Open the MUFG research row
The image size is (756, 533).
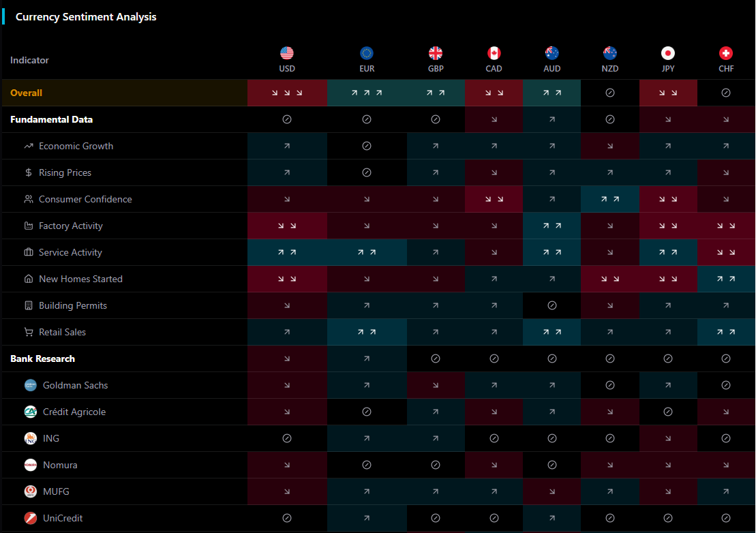click(x=56, y=491)
